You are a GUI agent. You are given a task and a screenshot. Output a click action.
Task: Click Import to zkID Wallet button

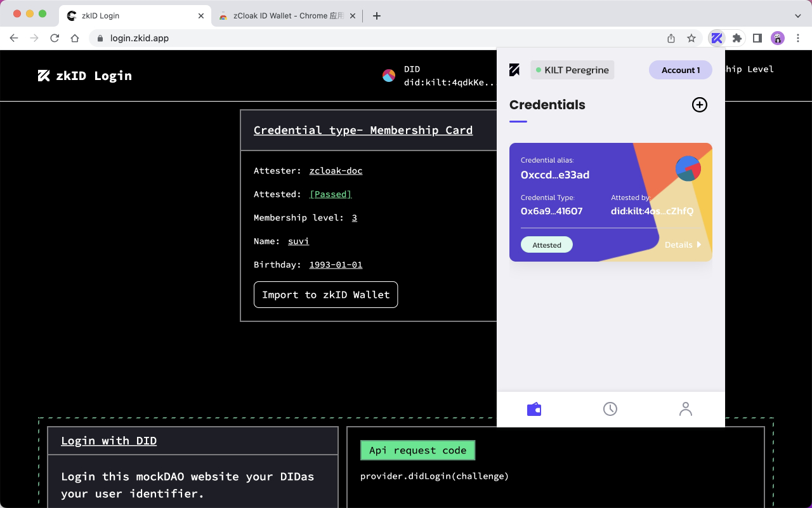(325, 295)
